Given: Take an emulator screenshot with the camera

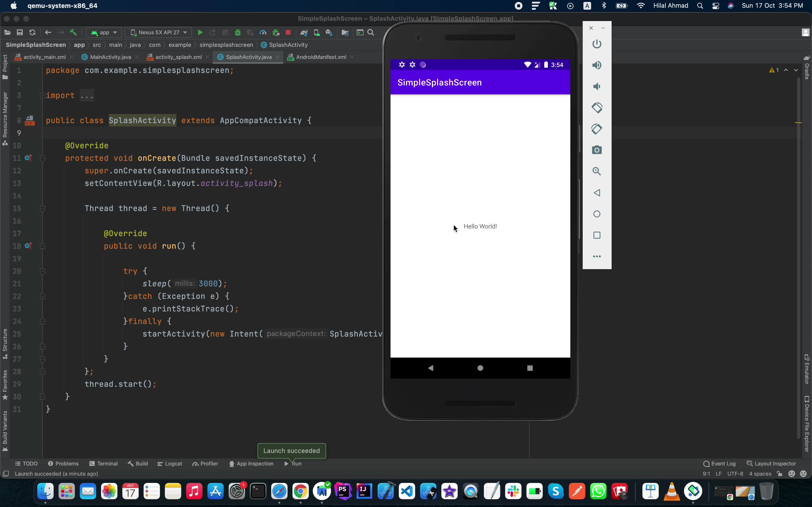Looking at the screenshot, I should [597, 150].
